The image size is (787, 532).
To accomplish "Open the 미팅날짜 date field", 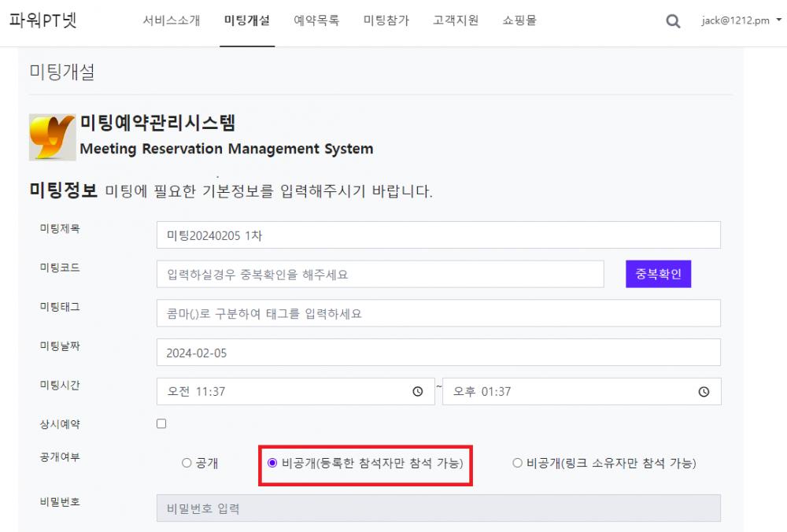I will pyautogui.click(x=438, y=353).
